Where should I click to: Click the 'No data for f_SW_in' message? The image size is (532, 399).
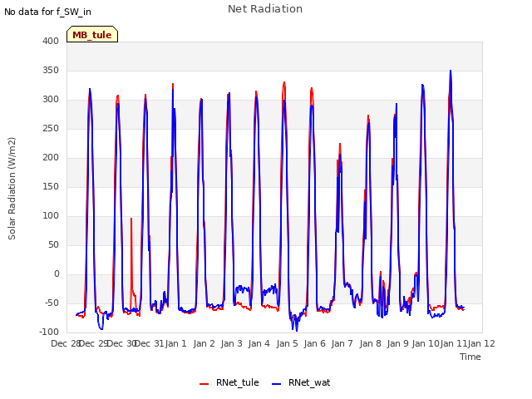coord(47,12)
